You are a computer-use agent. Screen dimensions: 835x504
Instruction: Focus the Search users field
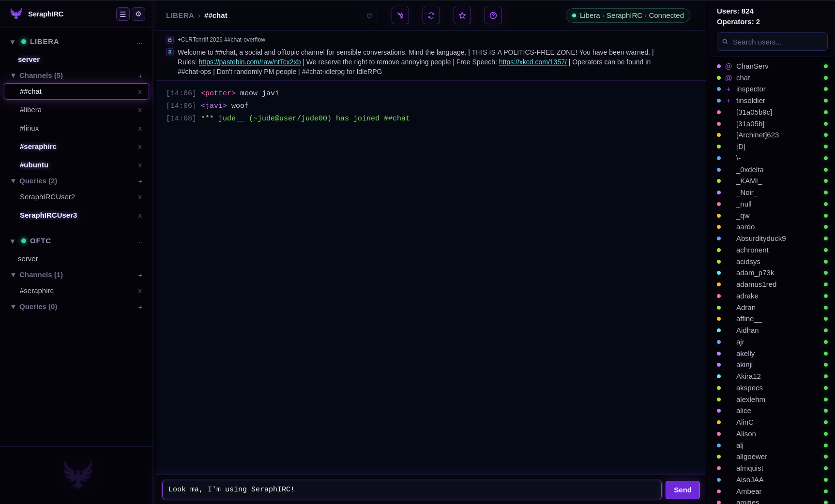[x=772, y=42]
